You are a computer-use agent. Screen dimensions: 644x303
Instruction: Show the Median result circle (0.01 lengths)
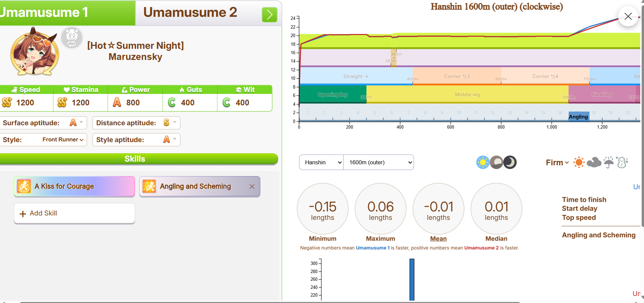click(496, 209)
